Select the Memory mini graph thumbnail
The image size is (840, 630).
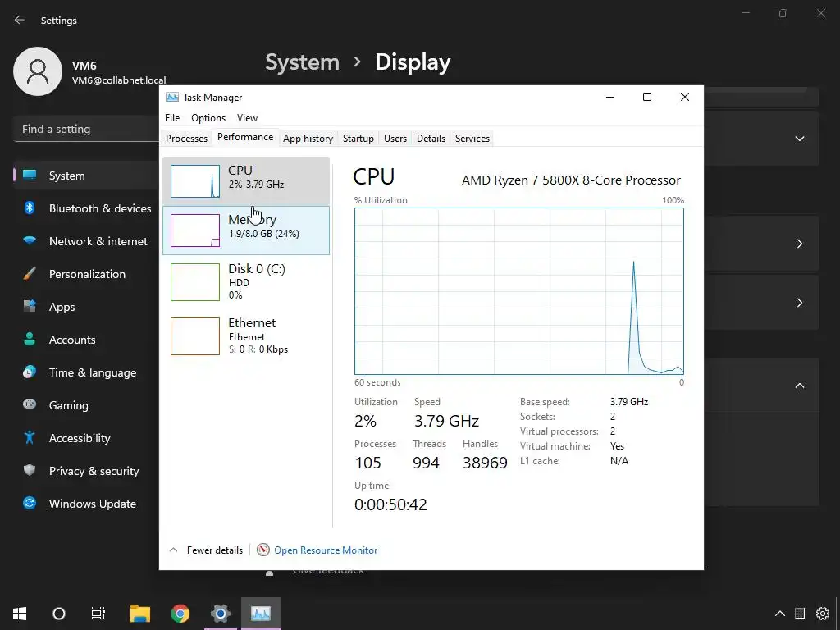195,231
